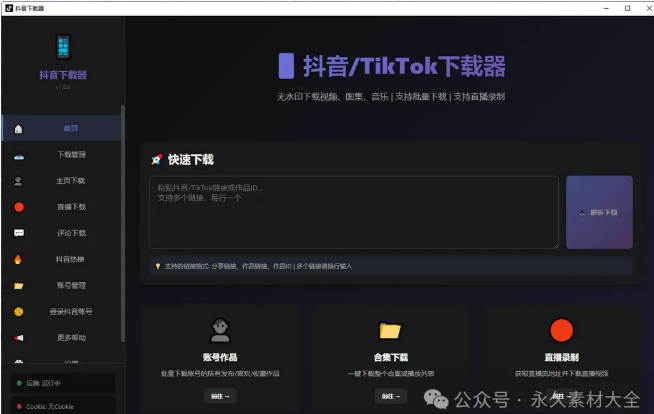
Task: Open the 下载管理 menu item
Action: click(71, 155)
